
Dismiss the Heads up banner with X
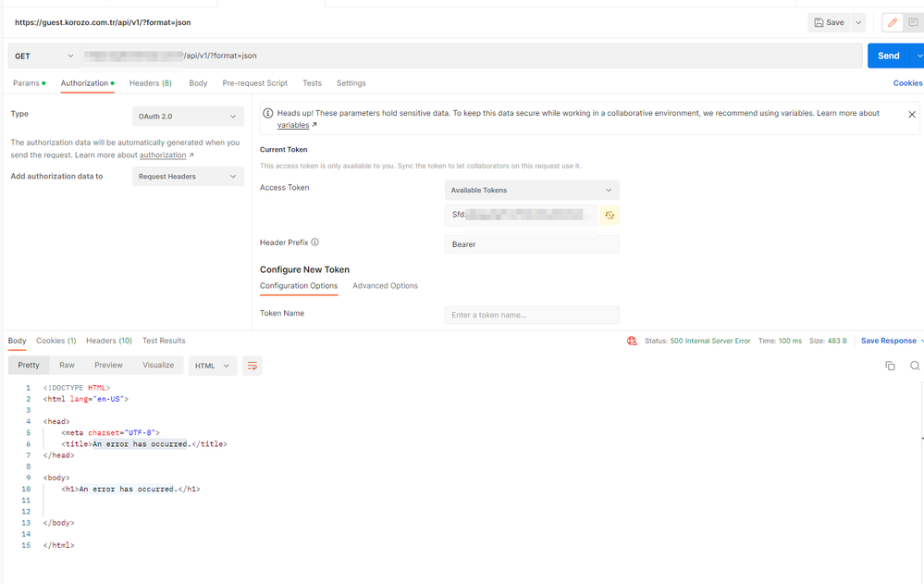click(912, 115)
